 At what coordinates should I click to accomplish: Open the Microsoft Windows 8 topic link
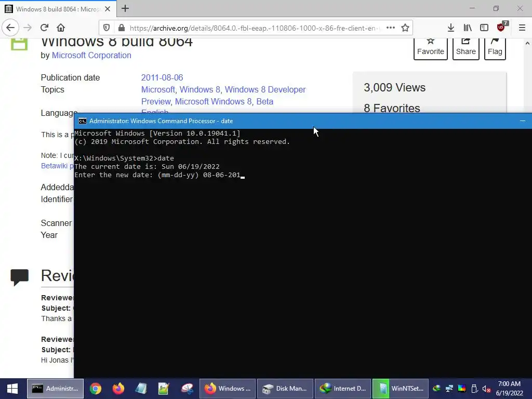[x=213, y=101]
